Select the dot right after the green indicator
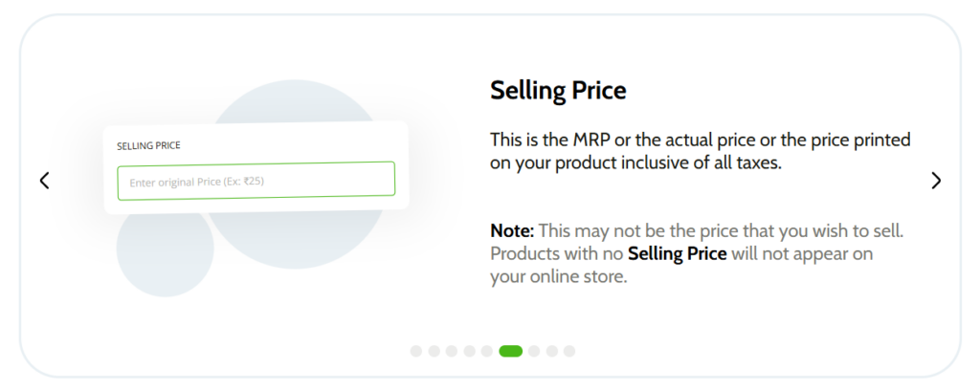This screenshot has height=390, width=980. tap(534, 352)
